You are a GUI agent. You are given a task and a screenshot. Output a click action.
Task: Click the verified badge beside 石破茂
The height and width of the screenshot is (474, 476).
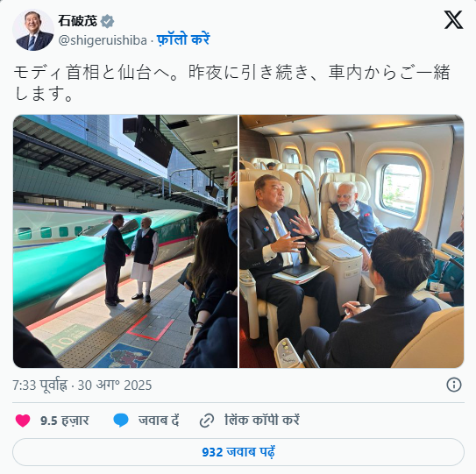[107, 21]
